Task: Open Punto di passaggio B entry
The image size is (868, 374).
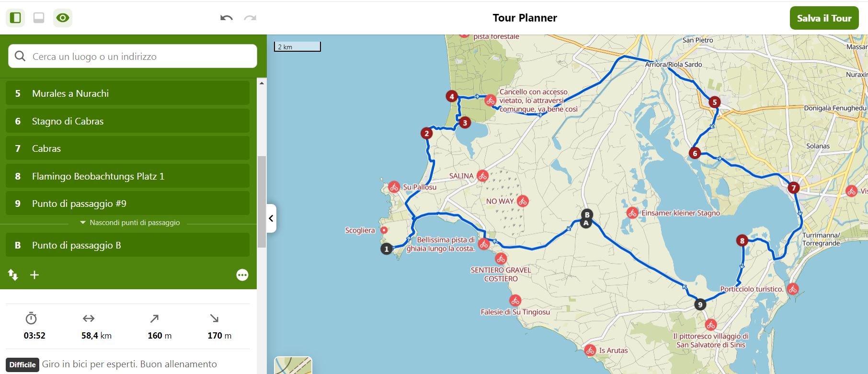Action: [127, 245]
